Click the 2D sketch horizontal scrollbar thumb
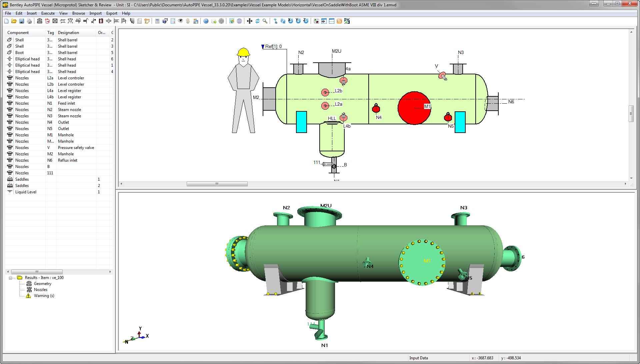This screenshot has width=640, height=364. (217, 184)
